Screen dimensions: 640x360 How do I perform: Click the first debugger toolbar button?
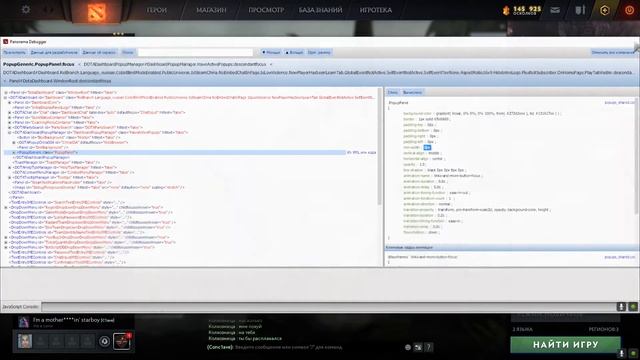pyautogui.click(x=14, y=53)
